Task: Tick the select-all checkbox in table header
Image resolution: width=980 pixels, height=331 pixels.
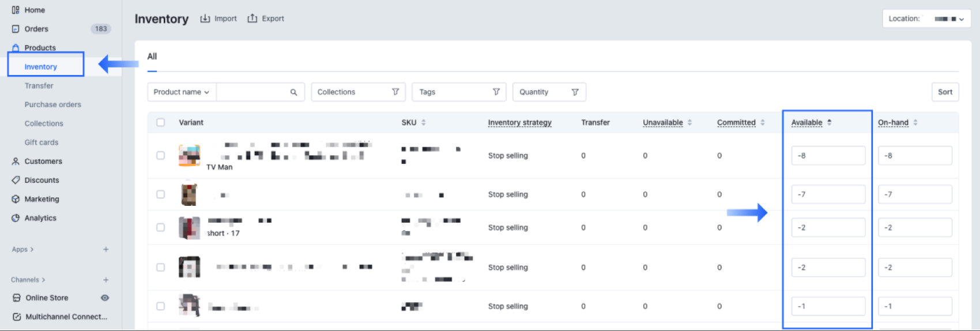Action: coord(161,122)
